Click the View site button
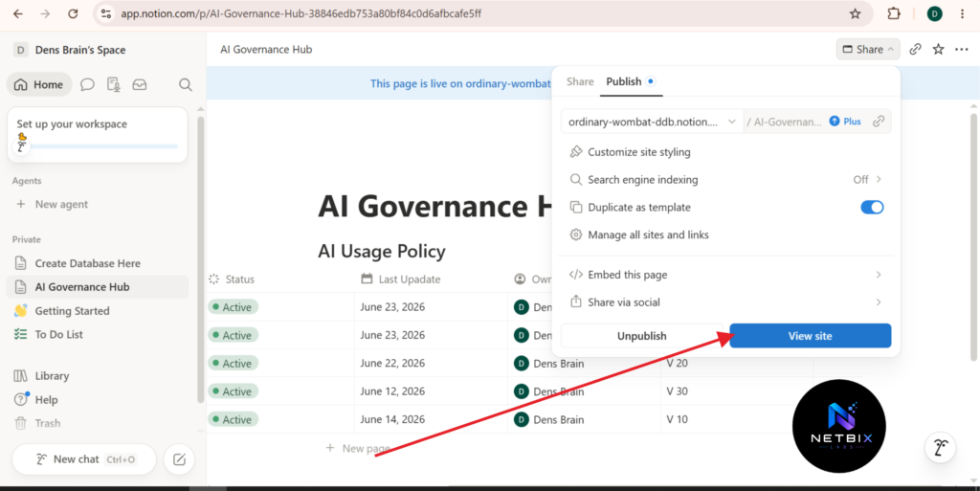Screen dimensions: 980x491 coord(810,335)
